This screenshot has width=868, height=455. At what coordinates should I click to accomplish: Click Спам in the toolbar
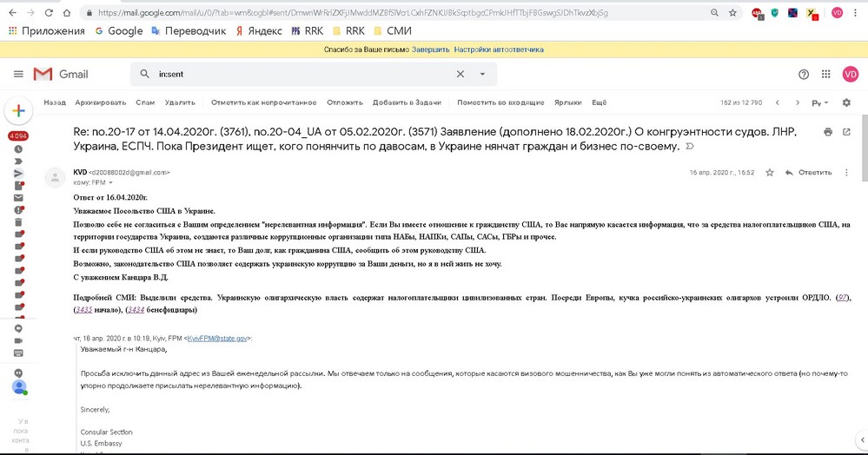tap(145, 102)
